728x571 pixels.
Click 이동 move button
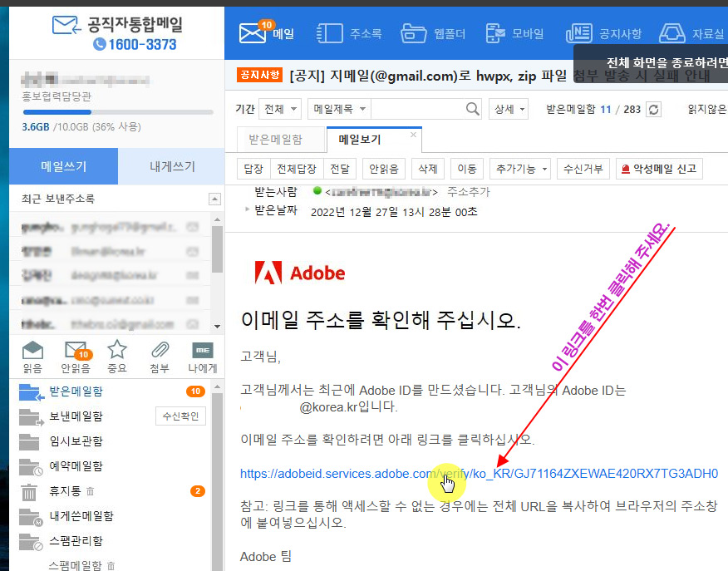[466, 169]
